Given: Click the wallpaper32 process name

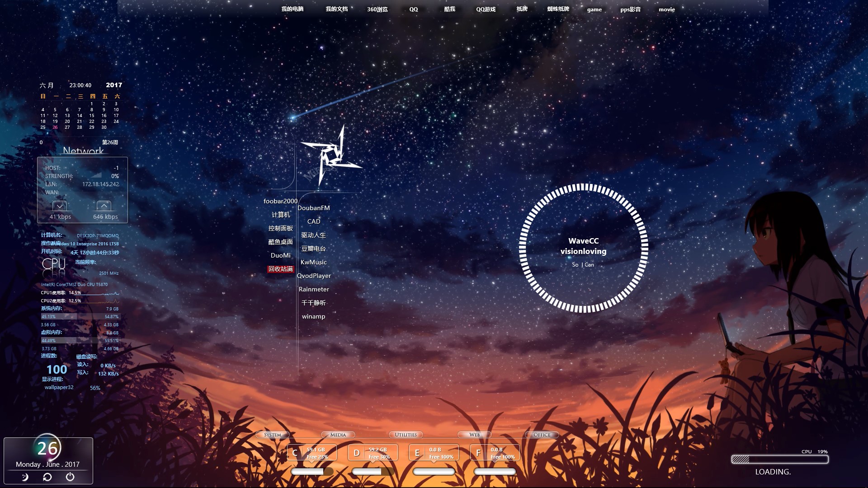Looking at the screenshot, I should [59, 387].
